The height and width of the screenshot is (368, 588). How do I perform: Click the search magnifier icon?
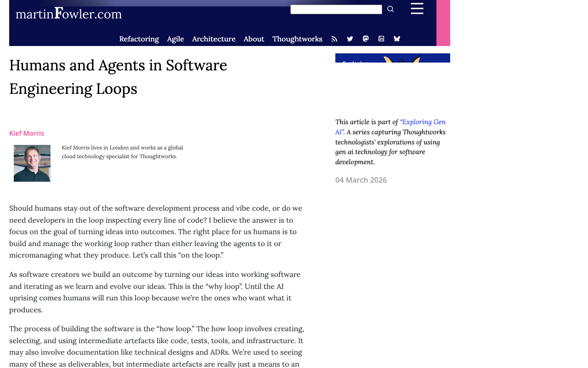click(x=390, y=8)
